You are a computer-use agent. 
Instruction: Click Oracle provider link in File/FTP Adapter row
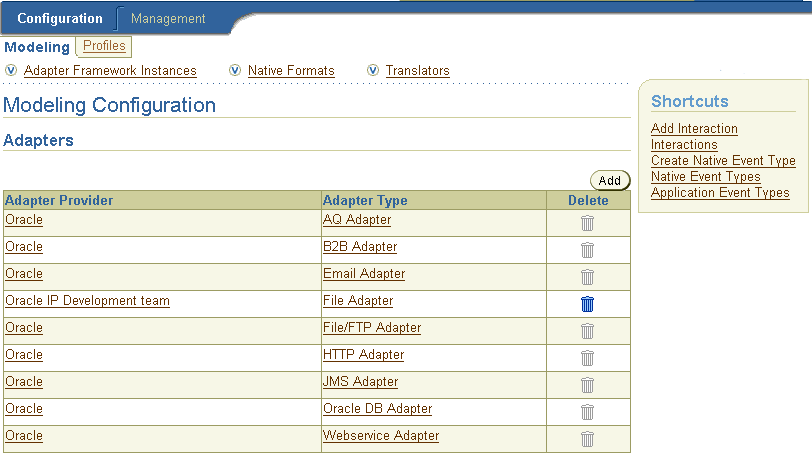tap(24, 327)
